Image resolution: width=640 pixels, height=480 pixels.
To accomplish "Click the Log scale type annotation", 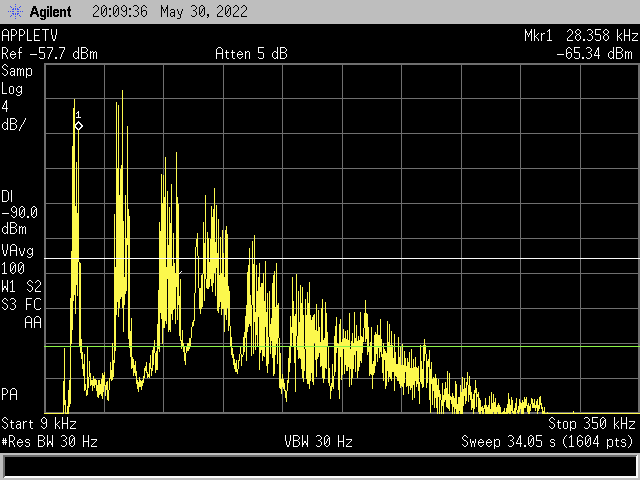I will click(x=13, y=89).
